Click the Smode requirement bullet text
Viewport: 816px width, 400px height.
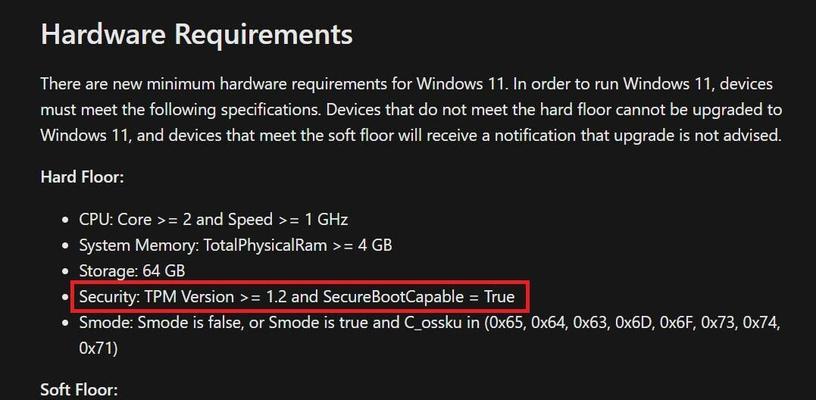(429, 335)
